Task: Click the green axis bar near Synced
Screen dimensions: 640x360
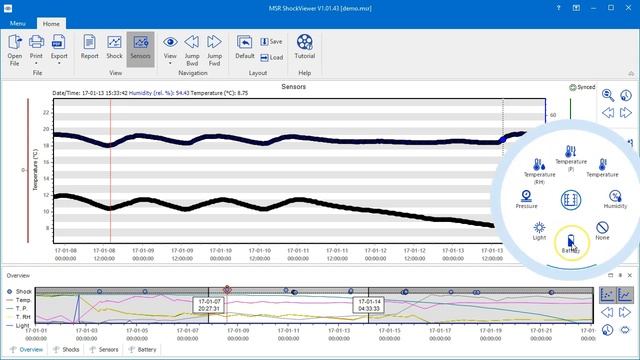Action: 570,109
